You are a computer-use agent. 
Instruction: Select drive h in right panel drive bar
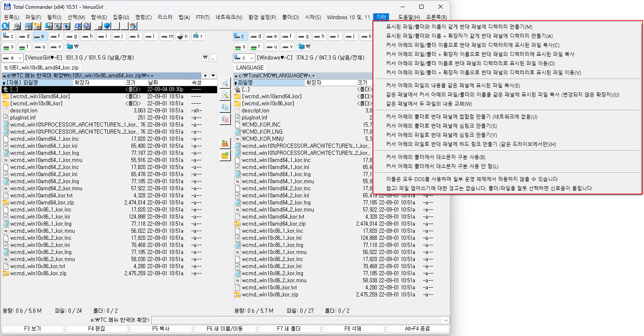(320, 36)
